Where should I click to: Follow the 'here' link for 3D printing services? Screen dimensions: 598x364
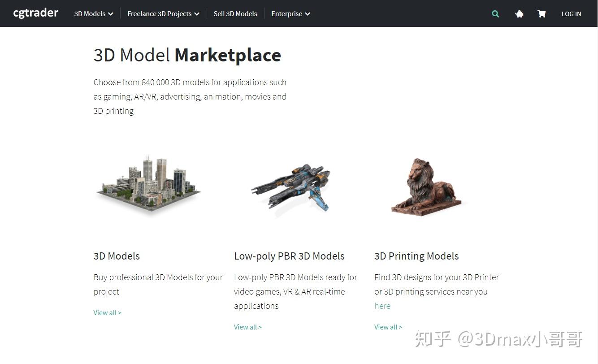381,306
